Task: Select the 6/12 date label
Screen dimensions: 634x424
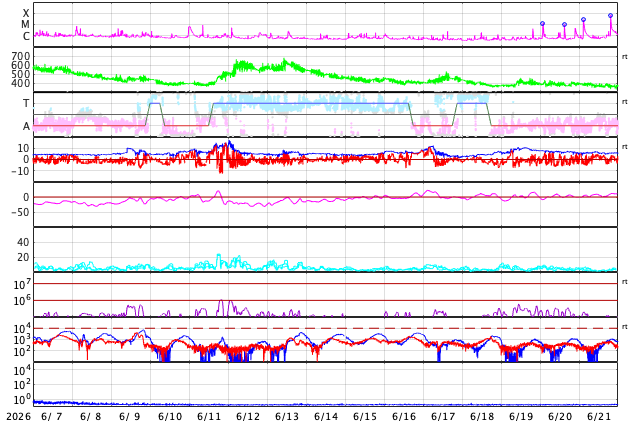Action: click(x=248, y=416)
